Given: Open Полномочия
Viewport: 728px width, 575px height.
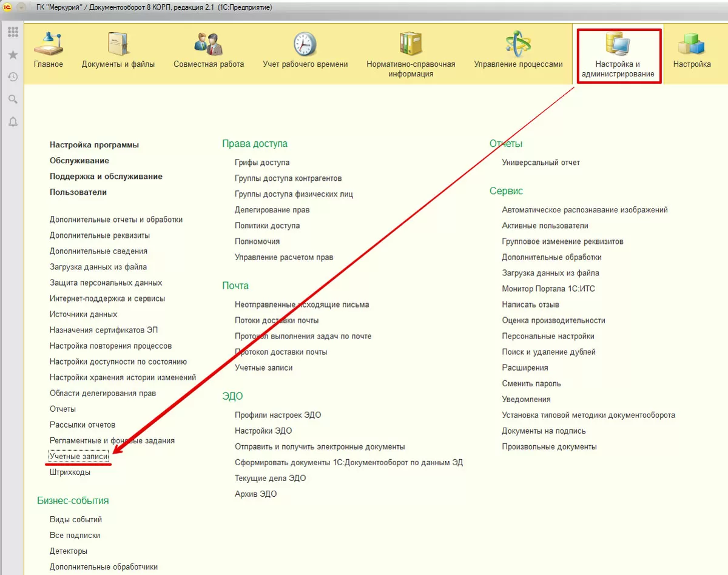Looking at the screenshot, I should [x=257, y=241].
